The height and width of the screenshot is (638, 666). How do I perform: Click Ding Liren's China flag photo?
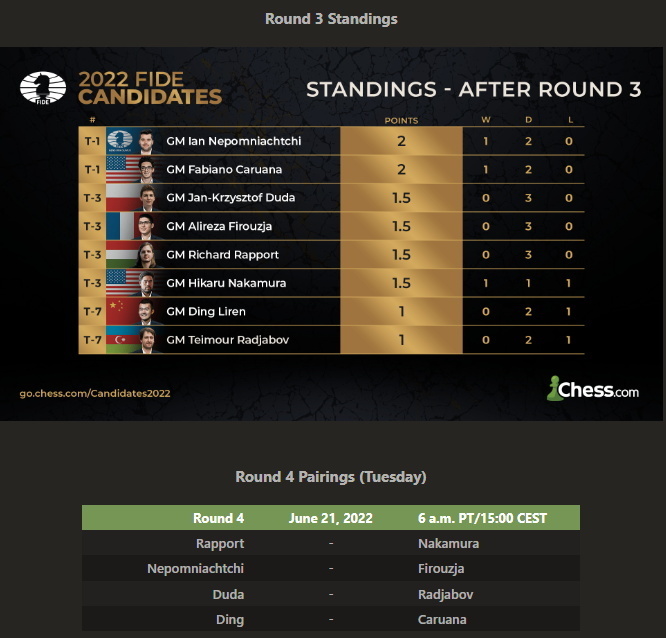[121, 311]
